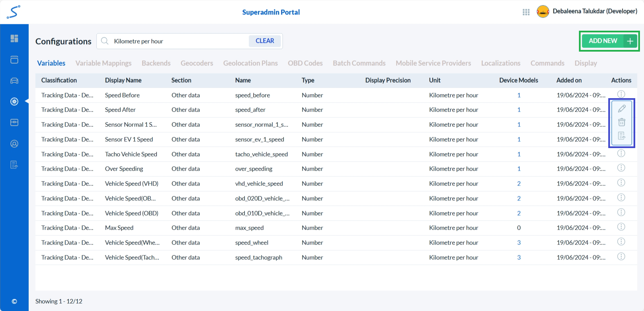Viewport: 644px width, 311px height.
Task: Switch to the Variable Mappings tab
Action: (104, 63)
